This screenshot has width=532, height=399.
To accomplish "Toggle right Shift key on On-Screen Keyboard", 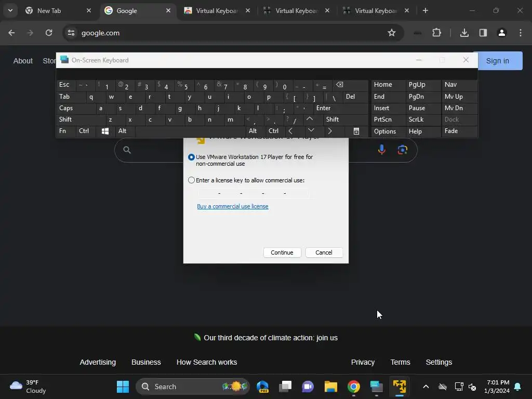I will [345, 119].
